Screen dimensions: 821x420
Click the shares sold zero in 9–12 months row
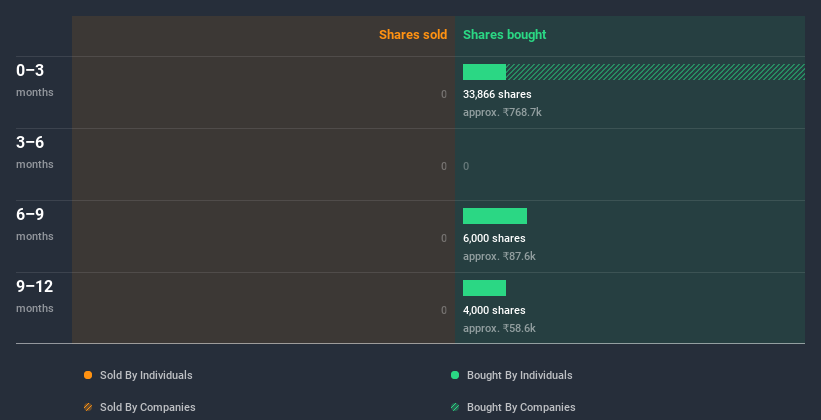tap(444, 310)
